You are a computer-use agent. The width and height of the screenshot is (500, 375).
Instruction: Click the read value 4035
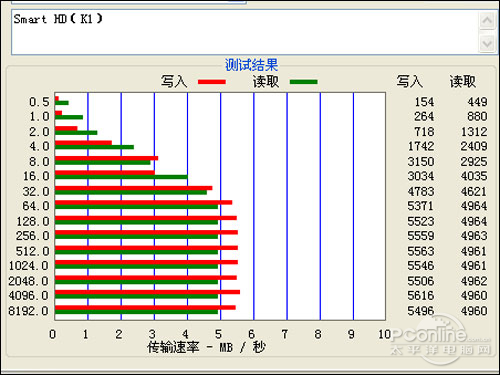click(x=474, y=176)
